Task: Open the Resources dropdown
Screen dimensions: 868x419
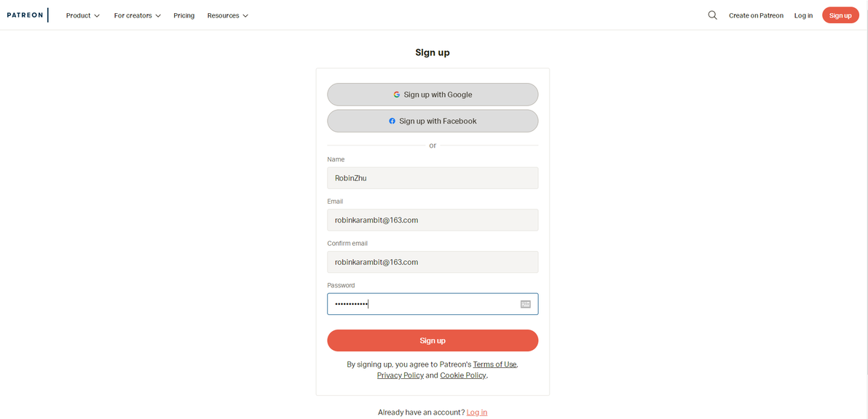Action: click(x=227, y=15)
